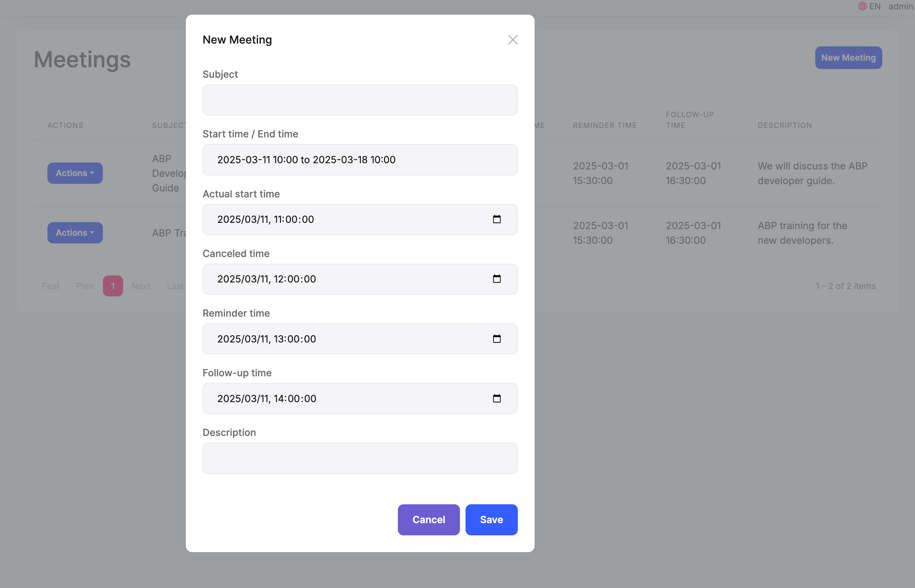Viewport: 915px width, 588px height.
Task: Click the Description input box
Action: tap(360, 458)
